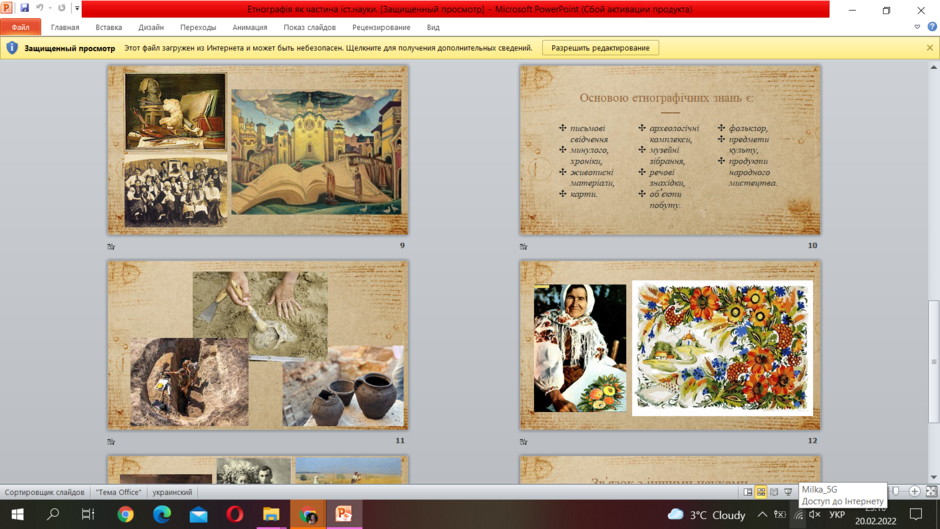Select the Reading view icon

[774, 492]
